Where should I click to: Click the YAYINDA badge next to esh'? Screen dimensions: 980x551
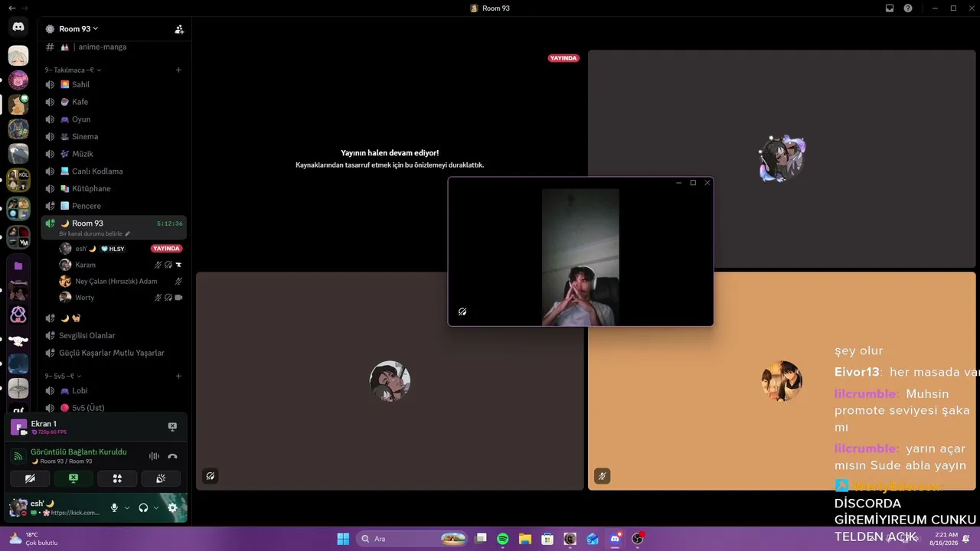(x=166, y=249)
